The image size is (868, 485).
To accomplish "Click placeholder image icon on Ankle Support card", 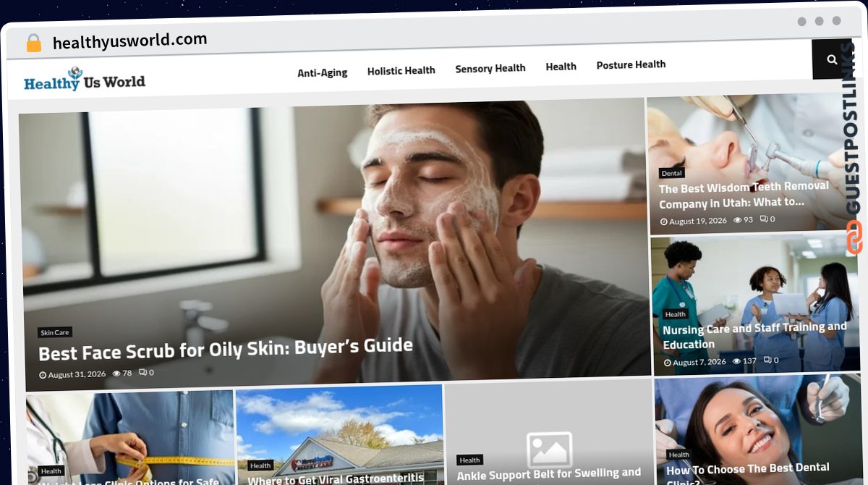I will point(549,449).
